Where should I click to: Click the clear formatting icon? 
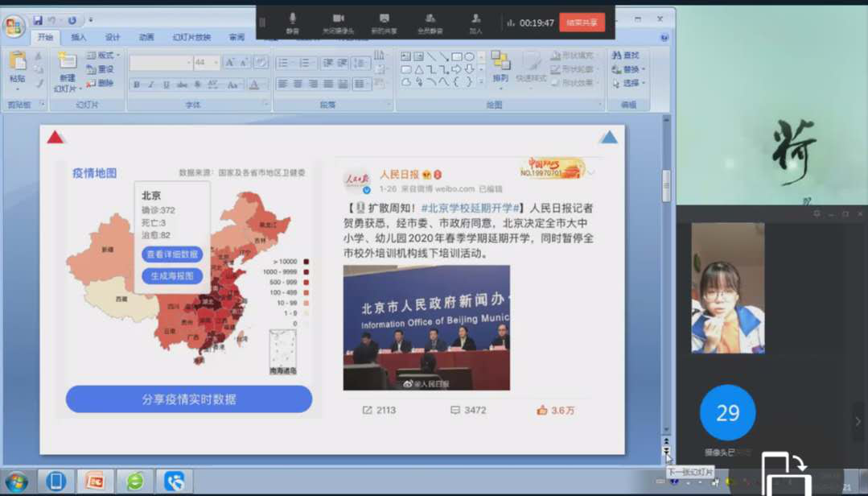[x=260, y=63]
